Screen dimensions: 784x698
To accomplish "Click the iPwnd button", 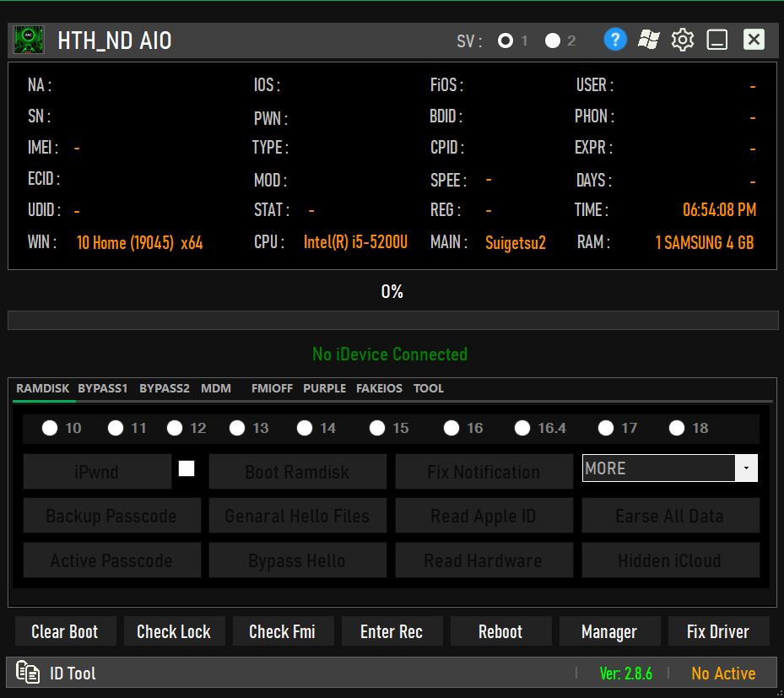I will pyautogui.click(x=97, y=472).
